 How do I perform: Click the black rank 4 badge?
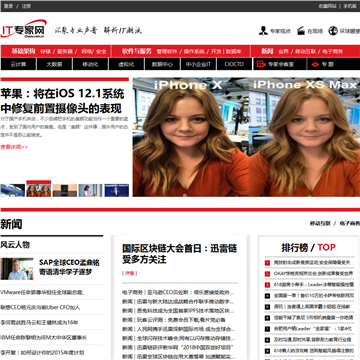(x=267, y=296)
